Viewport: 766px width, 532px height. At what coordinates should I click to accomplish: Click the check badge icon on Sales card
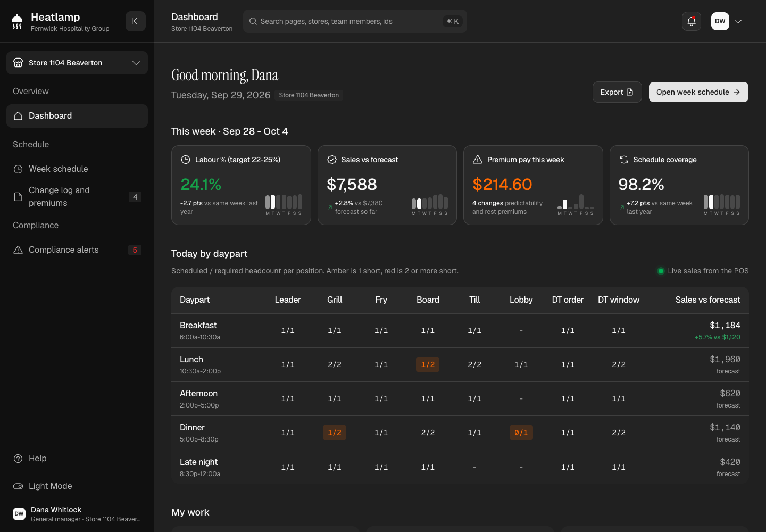332,160
